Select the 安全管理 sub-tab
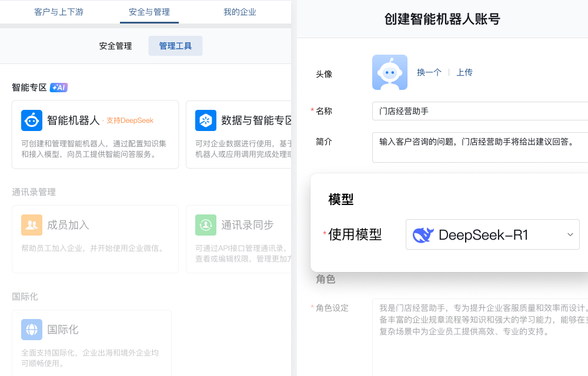Image resolution: width=588 pixels, height=376 pixels. (x=116, y=46)
